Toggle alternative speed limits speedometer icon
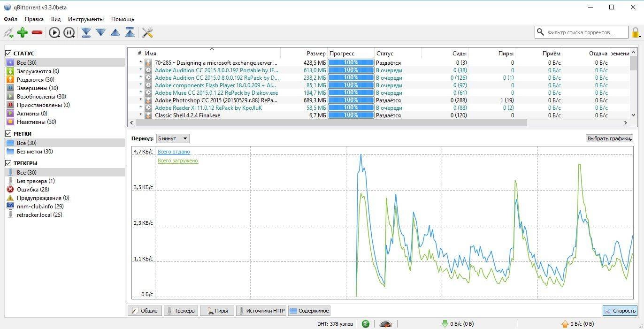Image resolution: width=644 pixels, height=329 pixels. (386, 324)
